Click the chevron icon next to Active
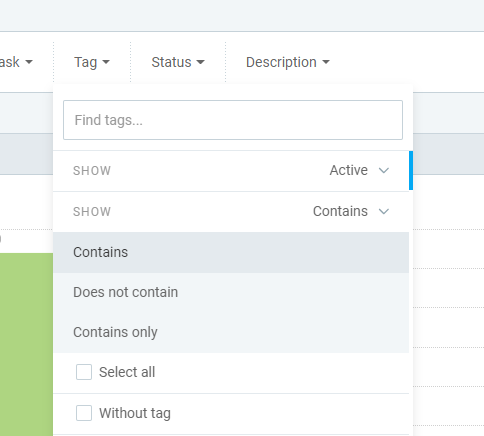The height and width of the screenshot is (436, 484). (x=384, y=171)
